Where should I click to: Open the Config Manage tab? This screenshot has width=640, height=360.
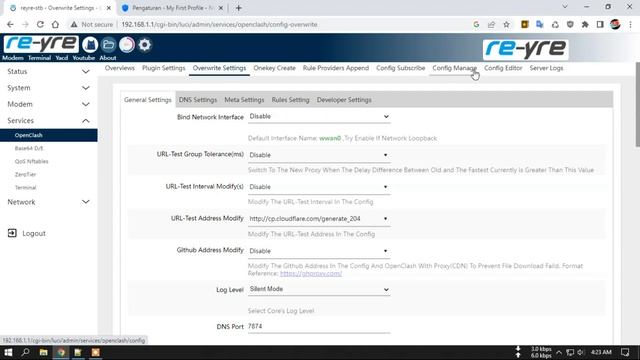pyautogui.click(x=454, y=68)
